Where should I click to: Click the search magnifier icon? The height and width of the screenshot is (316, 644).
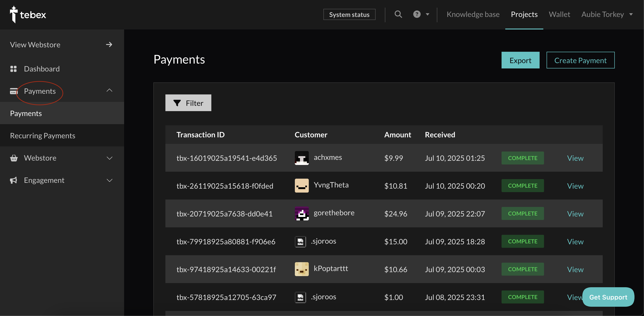pyautogui.click(x=398, y=14)
